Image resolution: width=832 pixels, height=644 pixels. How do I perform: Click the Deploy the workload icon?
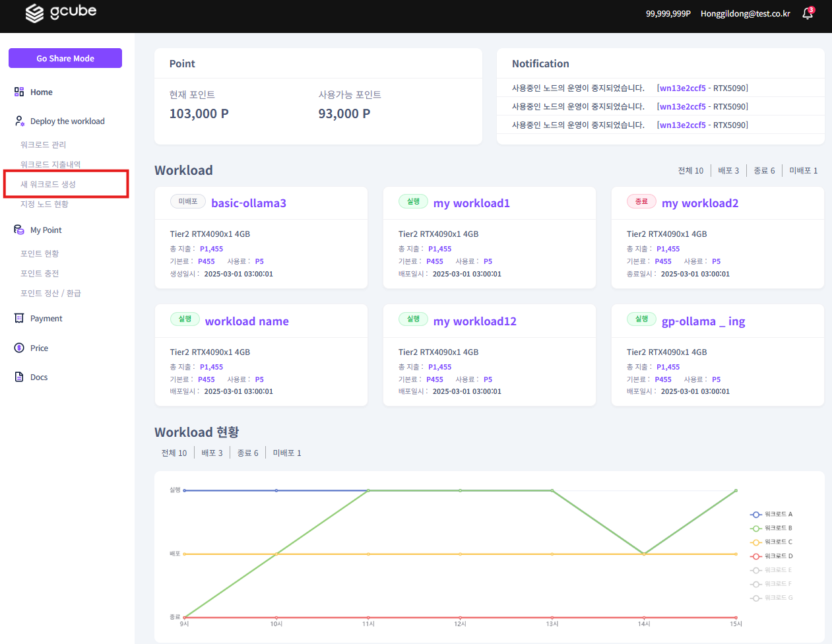point(19,121)
